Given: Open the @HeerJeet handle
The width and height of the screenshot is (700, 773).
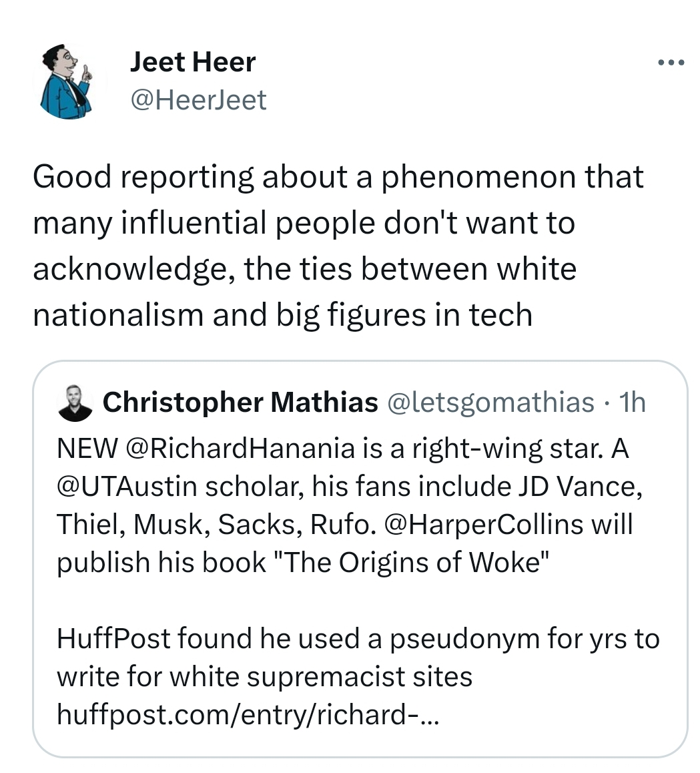Looking at the screenshot, I should pos(198,100).
